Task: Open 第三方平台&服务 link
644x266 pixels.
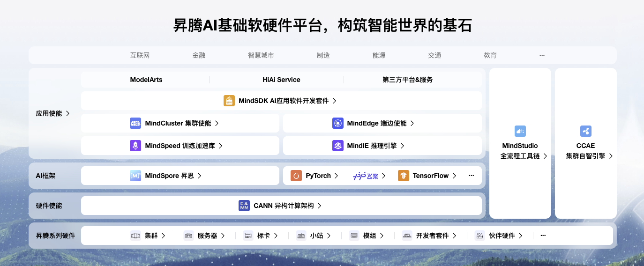Action: pyautogui.click(x=408, y=80)
